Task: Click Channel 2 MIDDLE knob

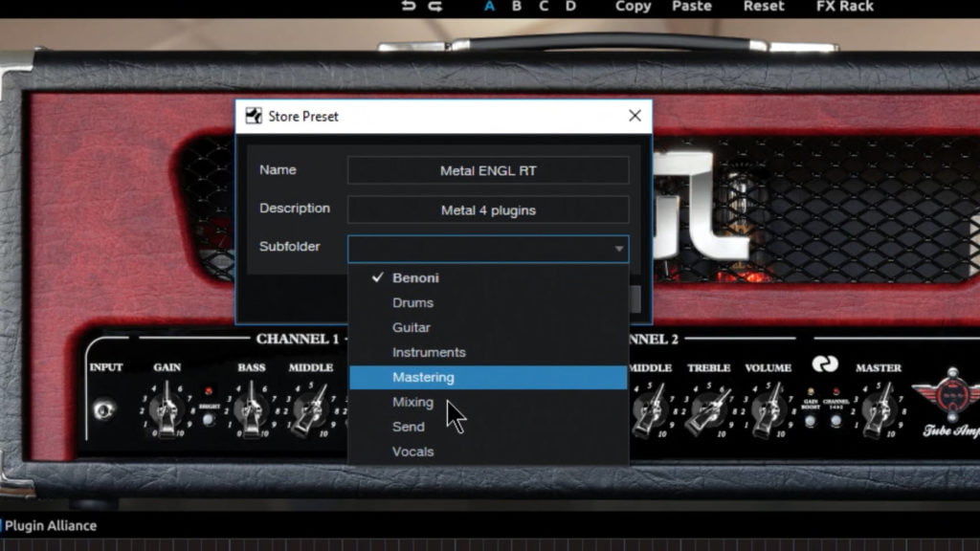Action: pyautogui.click(x=649, y=410)
